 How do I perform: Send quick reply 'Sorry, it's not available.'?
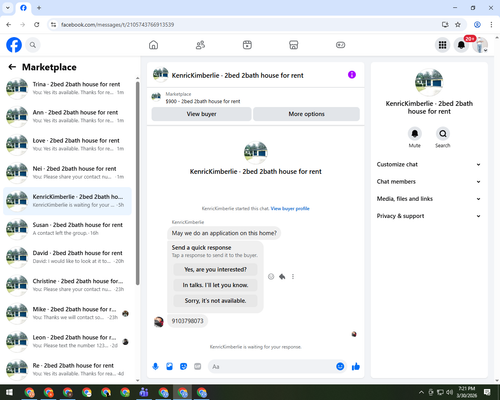click(215, 301)
